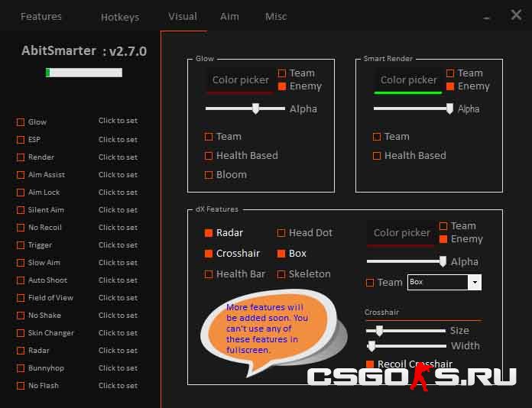Toggle Enemy color option in dX Features

(443, 239)
